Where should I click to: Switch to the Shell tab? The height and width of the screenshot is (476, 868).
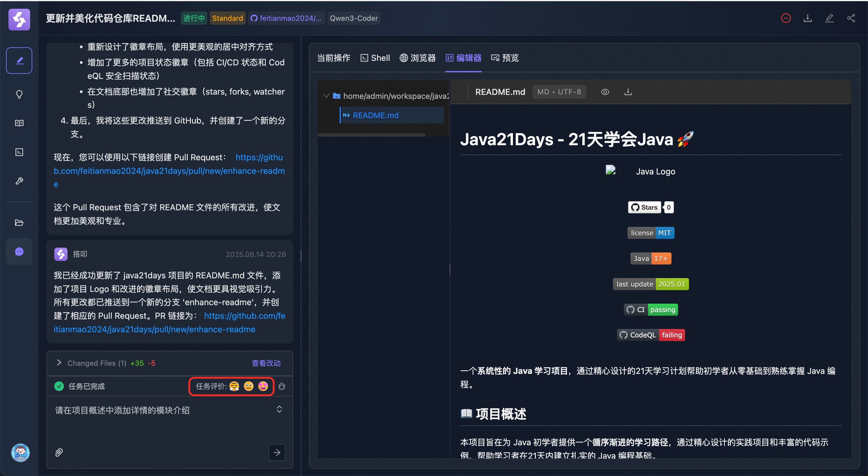coord(375,58)
